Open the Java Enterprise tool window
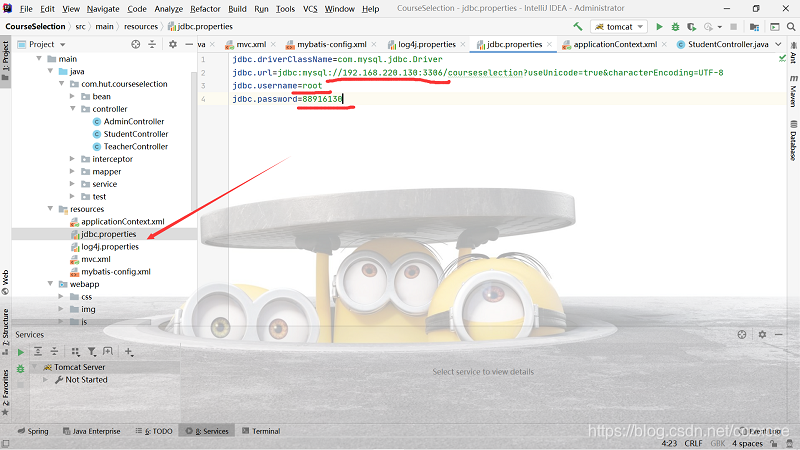800x450 pixels. 91,431
